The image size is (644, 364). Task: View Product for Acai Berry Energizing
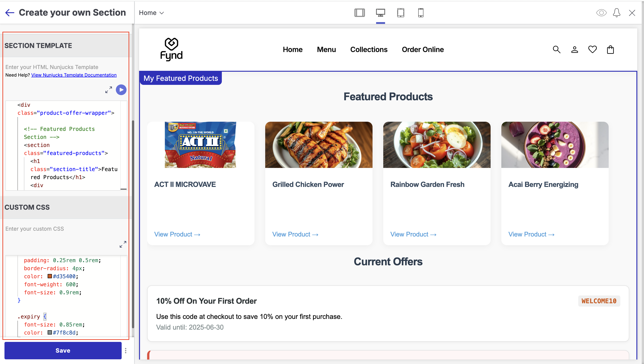(x=531, y=234)
